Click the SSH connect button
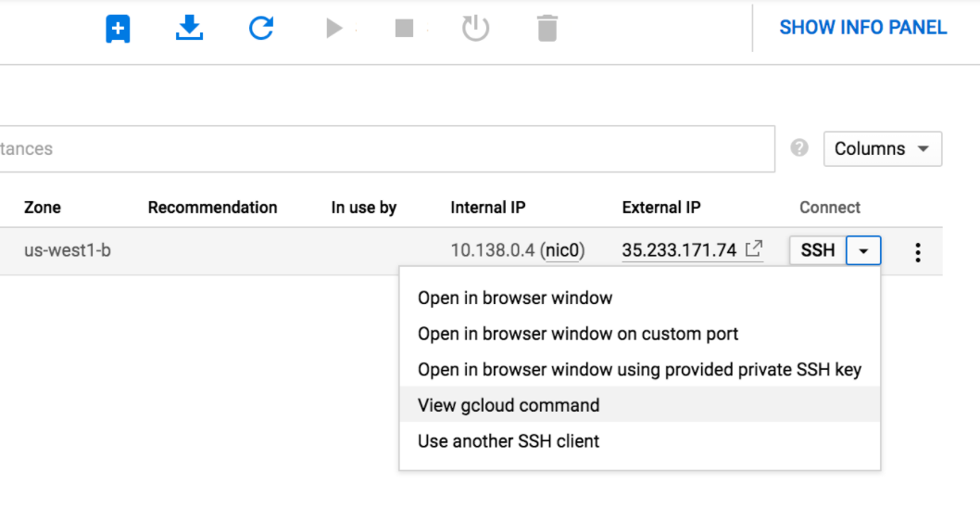This screenshot has height=521, width=980. [x=817, y=250]
